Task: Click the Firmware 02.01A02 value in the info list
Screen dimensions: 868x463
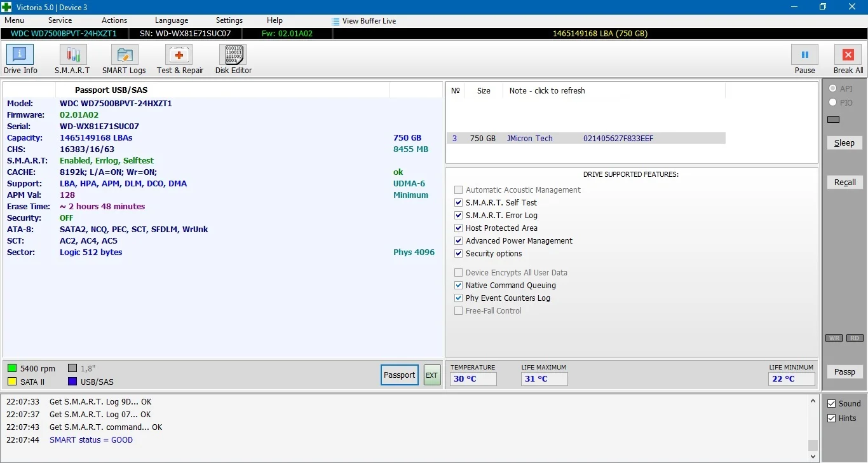Action: [x=79, y=115]
